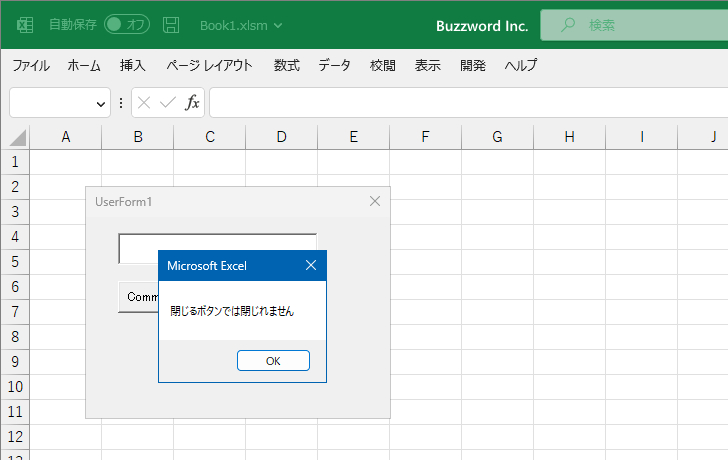Select row 1 header
This screenshot has height=460, width=728.
tap(15, 162)
